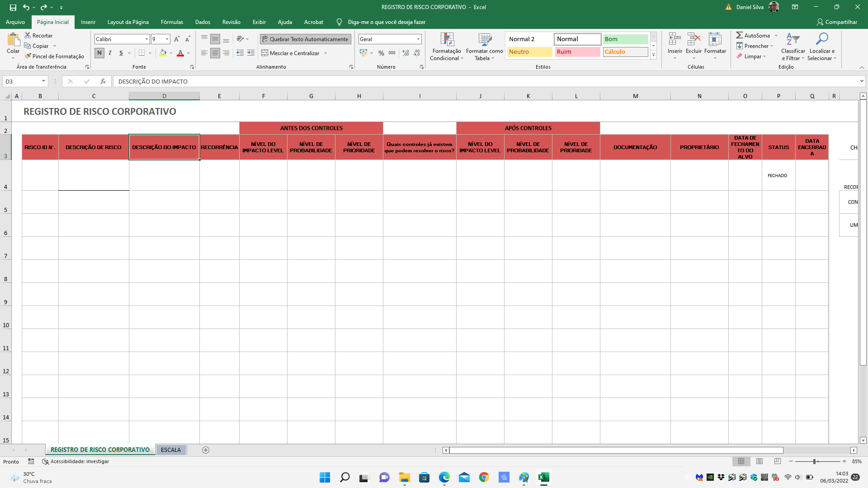Click the Format Painter brush icon

point(28,56)
